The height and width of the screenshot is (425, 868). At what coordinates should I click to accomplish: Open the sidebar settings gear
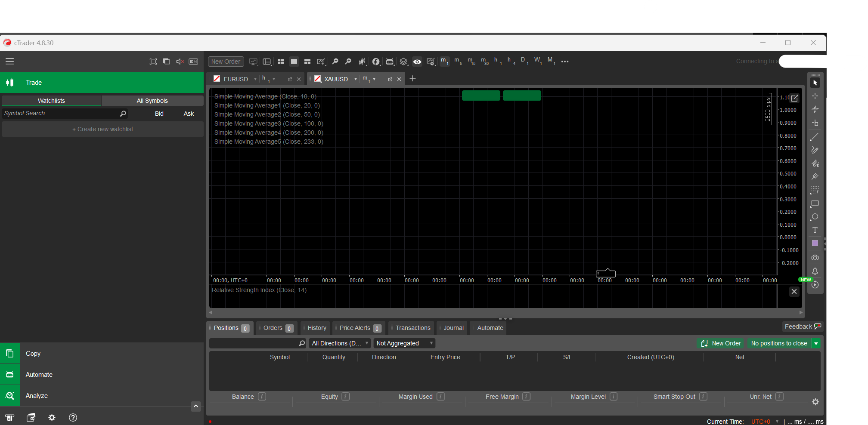coord(52,418)
